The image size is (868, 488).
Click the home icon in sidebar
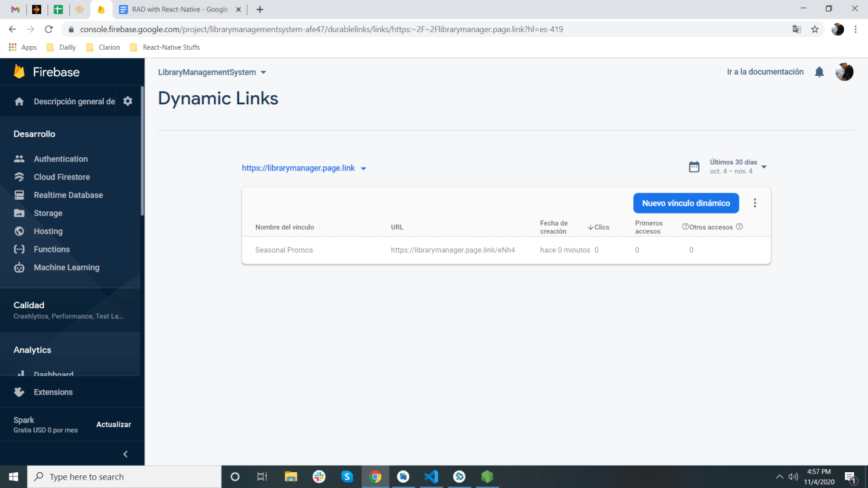19,101
